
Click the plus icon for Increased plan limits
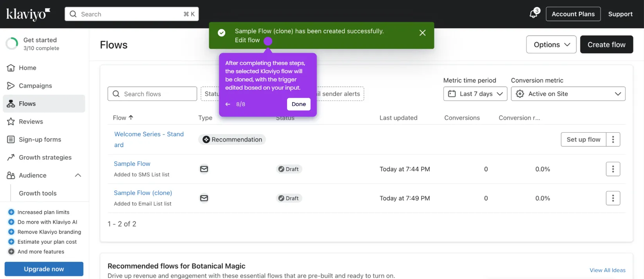click(x=11, y=212)
